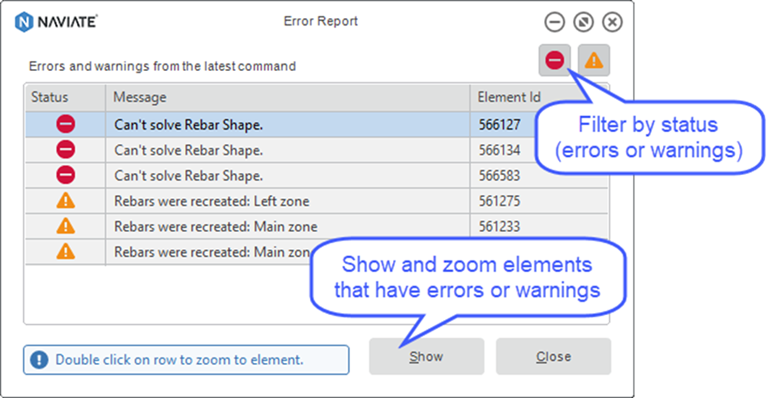Toggle the red errors filter button
767x398 pixels.
(x=554, y=60)
